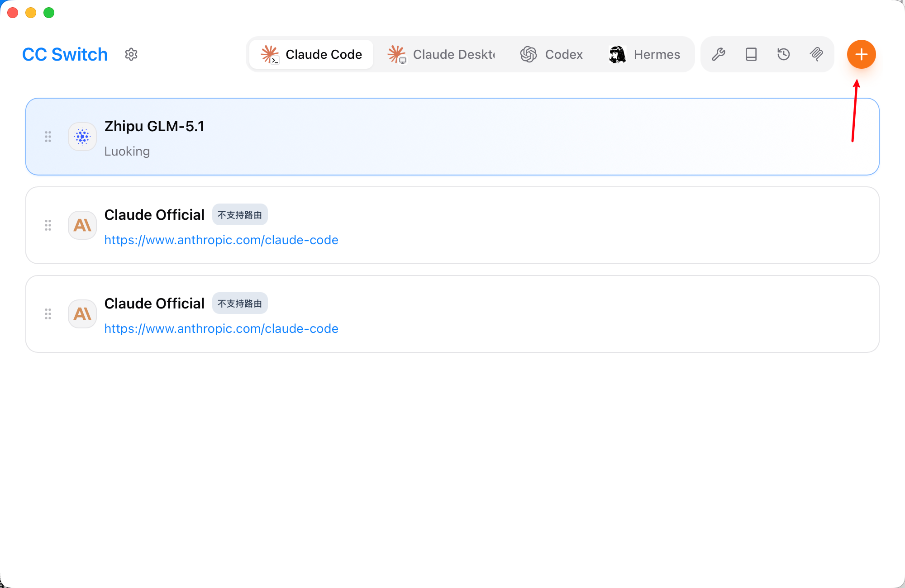Select the first Claude Official provider title
This screenshot has width=905, height=588.
pos(154,215)
